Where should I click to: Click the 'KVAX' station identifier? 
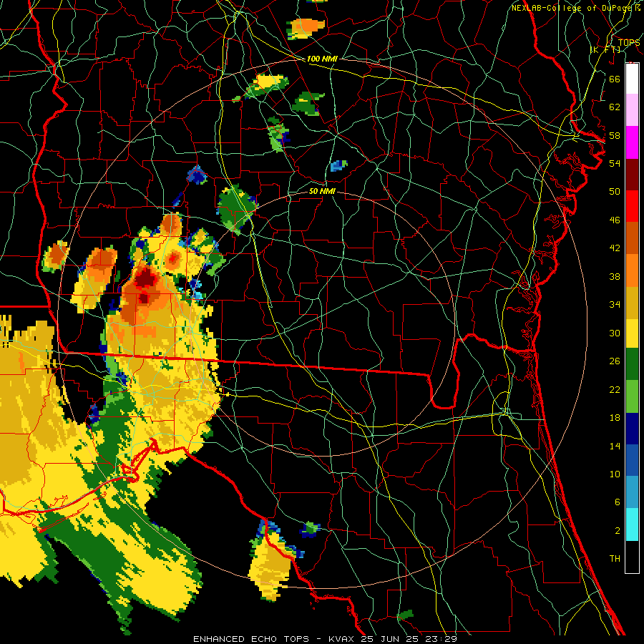pyautogui.click(x=343, y=639)
